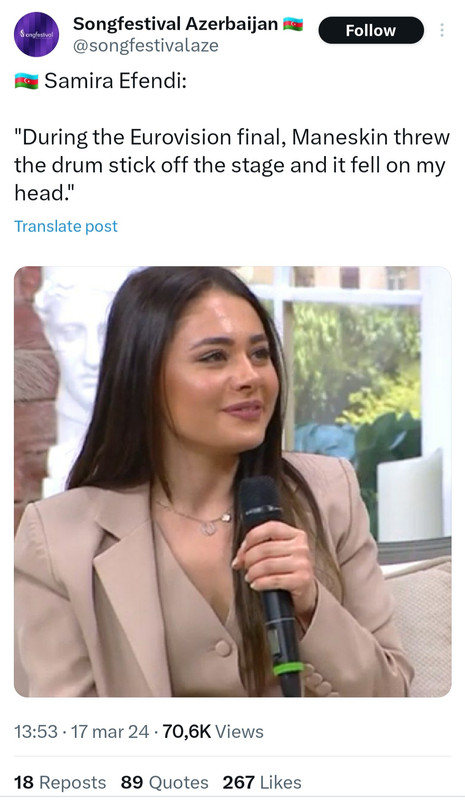Click the 13:53 post timestamp
This screenshot has width=465, height=800.
pos(36,732)
